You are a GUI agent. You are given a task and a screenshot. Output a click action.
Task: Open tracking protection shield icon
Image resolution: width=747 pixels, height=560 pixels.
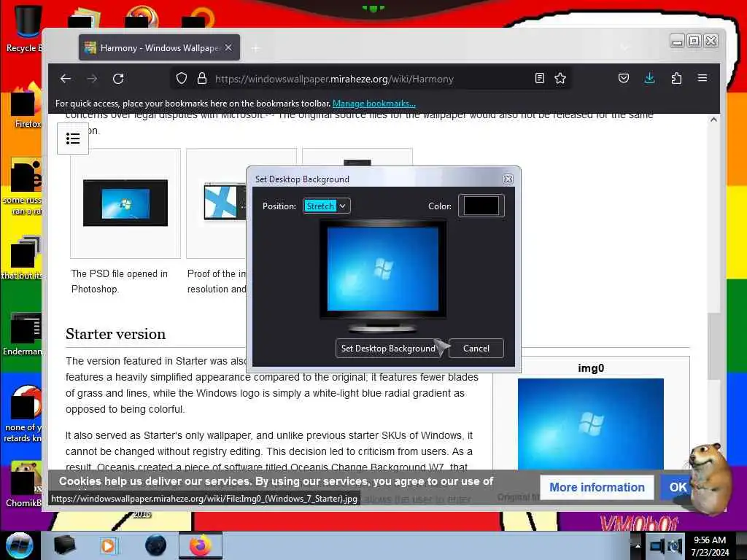(x=182, y=79)
